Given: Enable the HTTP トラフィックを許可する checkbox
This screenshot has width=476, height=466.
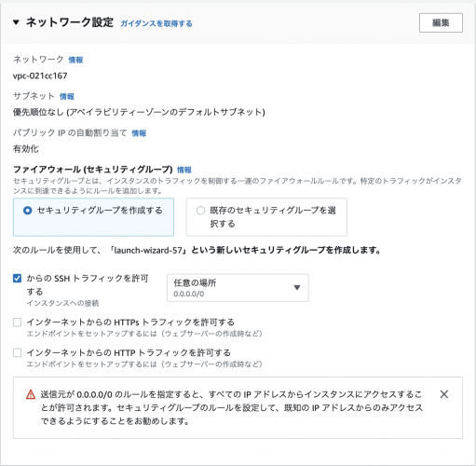Looking at the screenshot, I should tap(17, 353).
